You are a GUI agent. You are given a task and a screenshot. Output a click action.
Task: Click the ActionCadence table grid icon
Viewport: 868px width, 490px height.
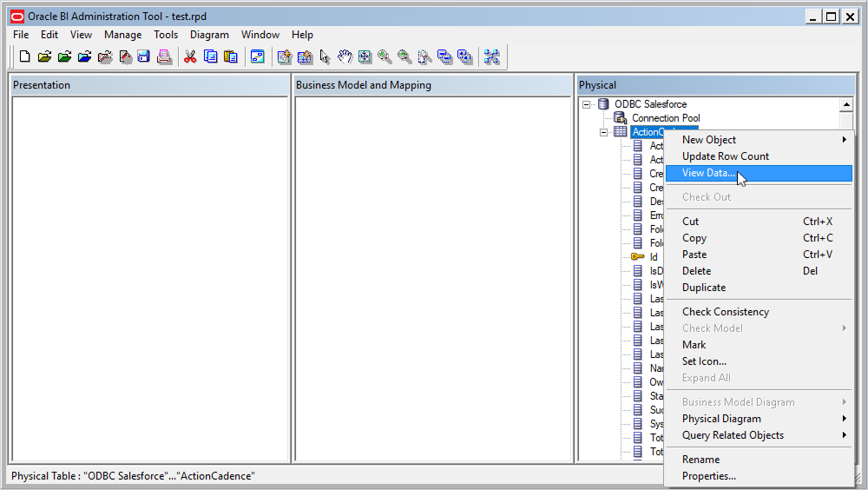tap(621, 132)
